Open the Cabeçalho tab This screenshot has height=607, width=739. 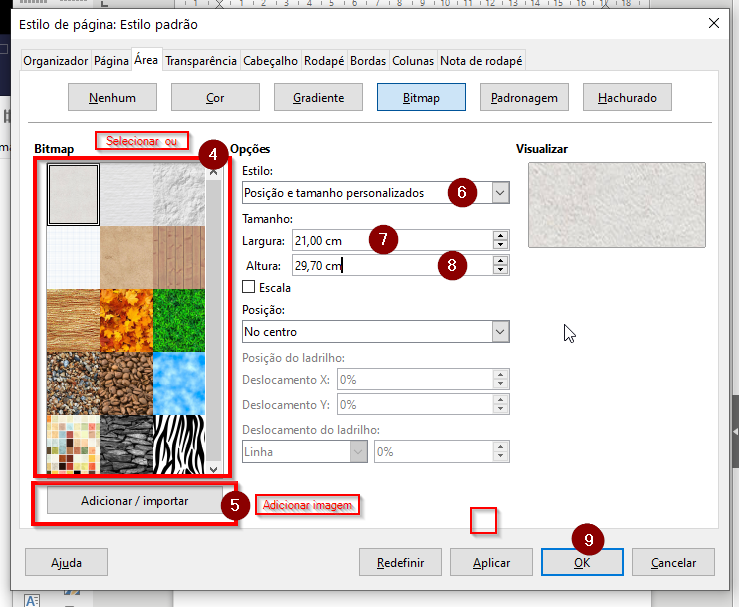click(270, 61)
